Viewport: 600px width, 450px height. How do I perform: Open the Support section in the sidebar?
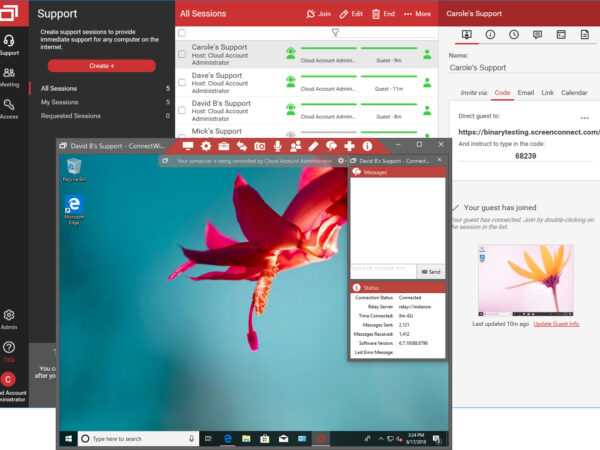(9, 45)
